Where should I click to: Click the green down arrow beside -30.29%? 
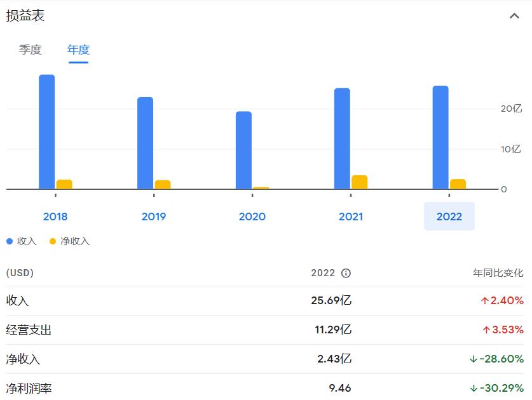[473, 388]
